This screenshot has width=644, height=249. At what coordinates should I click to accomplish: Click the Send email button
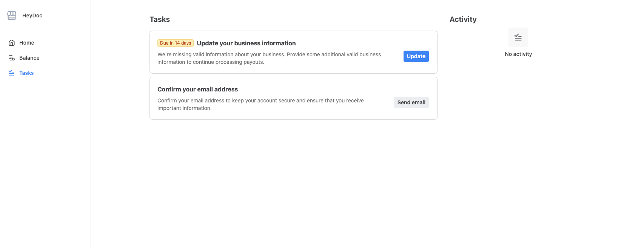[x=411, y=102]
